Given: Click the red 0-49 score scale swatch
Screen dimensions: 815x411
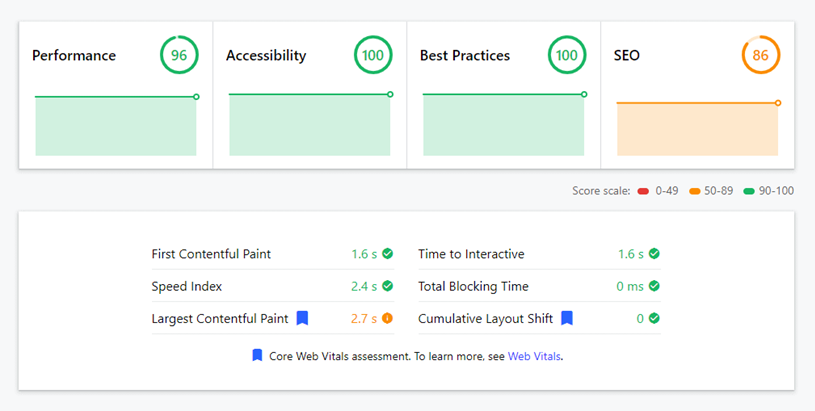Looking at the screenshot, I should [x=643, y=191].
